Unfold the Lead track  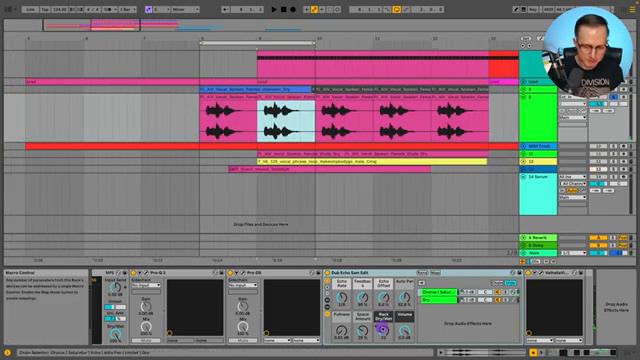pyautogui.click(x=524, y=82)
